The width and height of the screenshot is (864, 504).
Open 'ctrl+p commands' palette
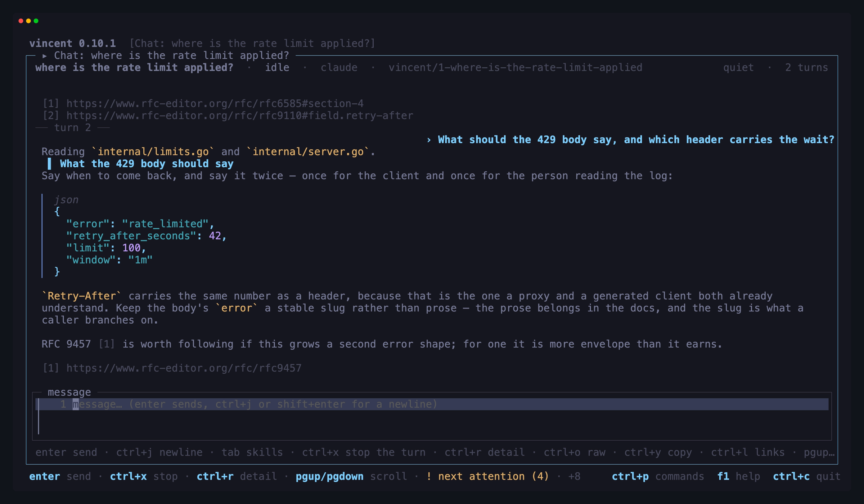point(658,476)
